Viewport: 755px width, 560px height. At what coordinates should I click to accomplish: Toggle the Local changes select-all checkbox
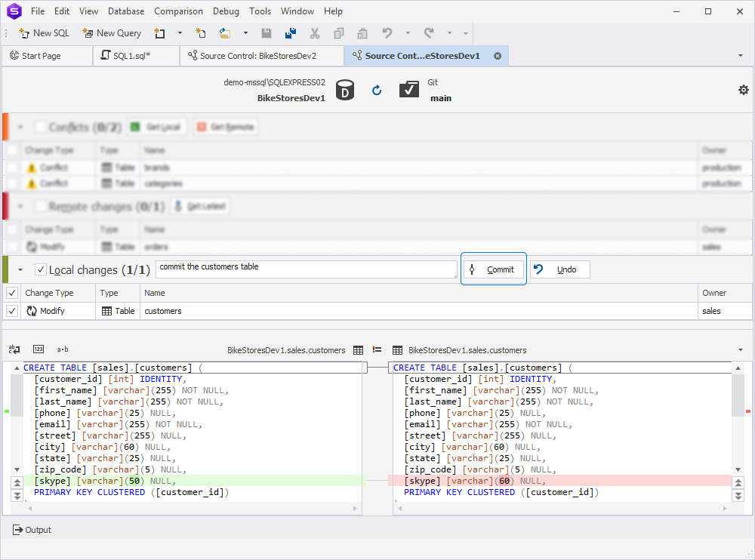point(41,269)
